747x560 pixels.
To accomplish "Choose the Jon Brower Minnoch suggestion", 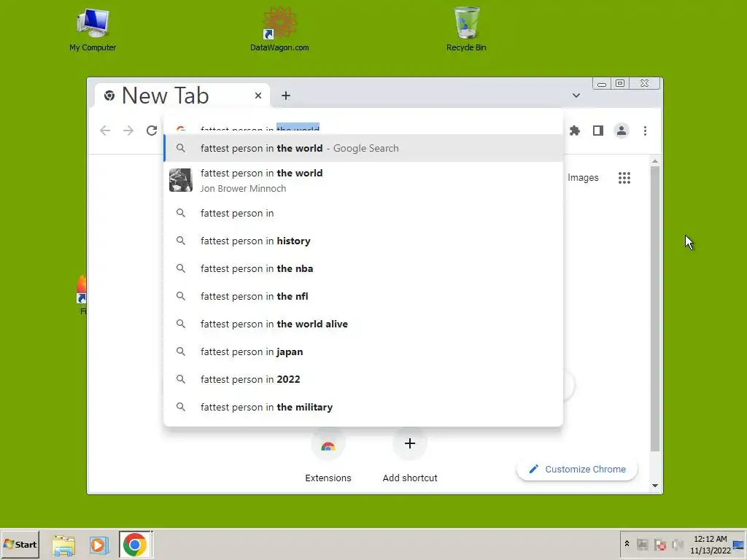I will click(363, 181).
